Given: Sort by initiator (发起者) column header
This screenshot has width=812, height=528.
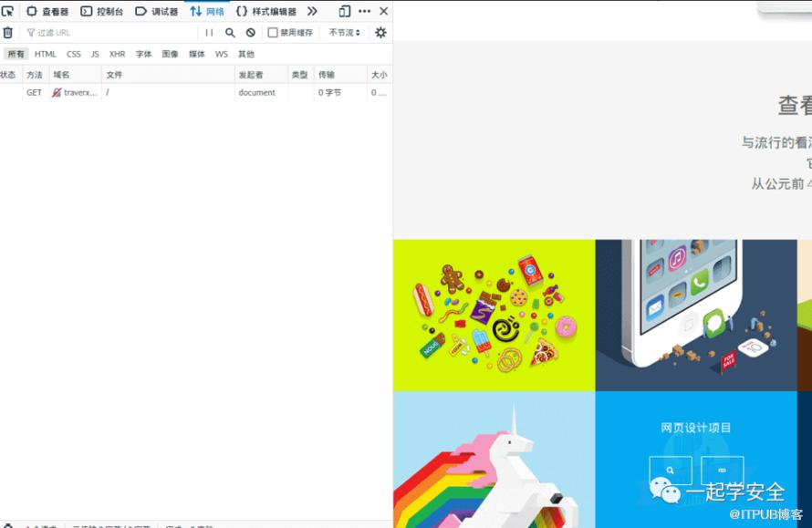Looking at the screenshot, I should tap(261, 75).
